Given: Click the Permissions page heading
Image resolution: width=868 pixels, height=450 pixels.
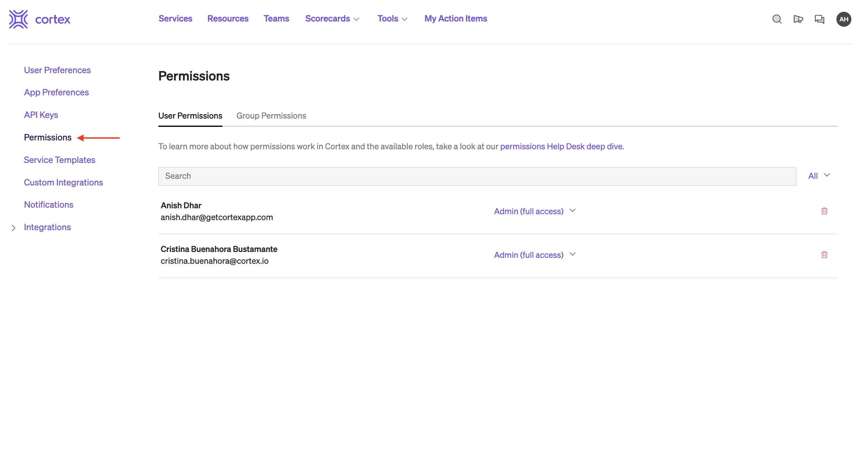Looking at the screenshot, I should point(194,76).
